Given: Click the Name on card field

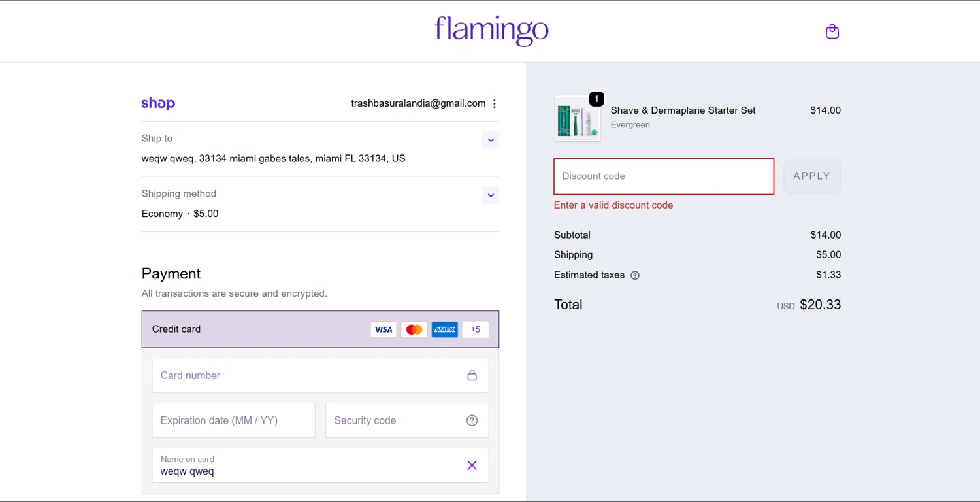Looking at the screenshot, I should (320, 465).
